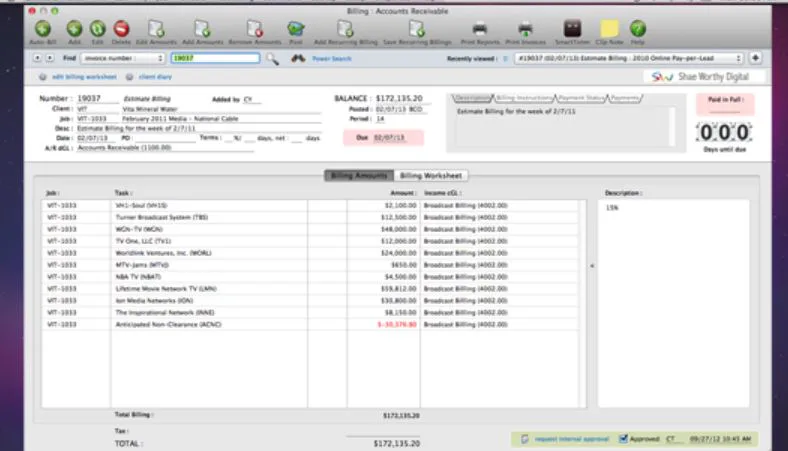The width and height of the screenshot is (788, 451).
Task: Open the Payment Status tab
Action: (x=581, y=98)
